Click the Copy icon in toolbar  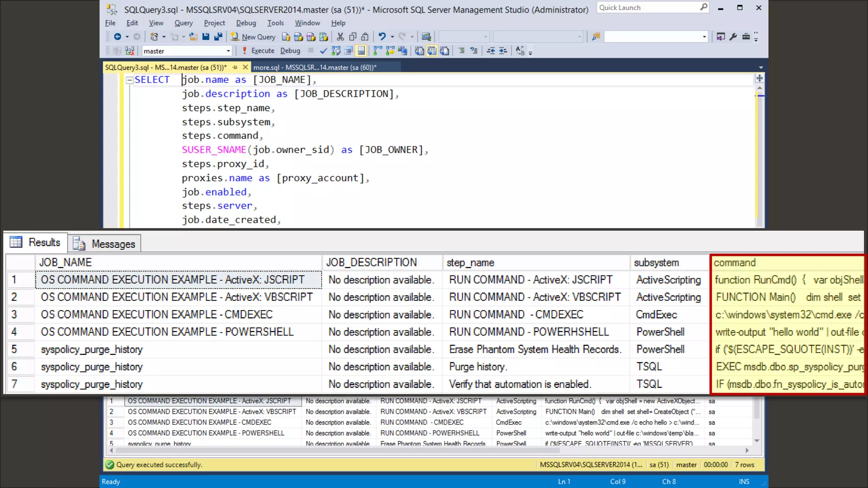[352, 37]
